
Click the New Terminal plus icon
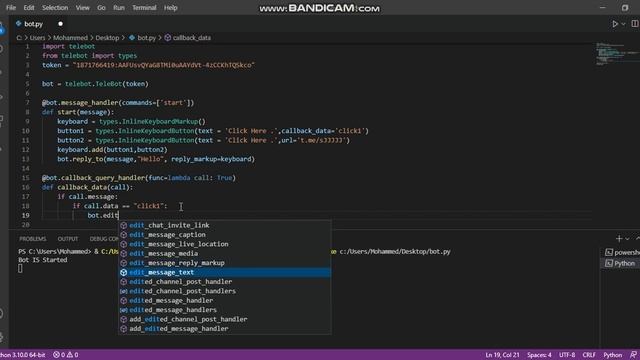(x=619, y=239)
